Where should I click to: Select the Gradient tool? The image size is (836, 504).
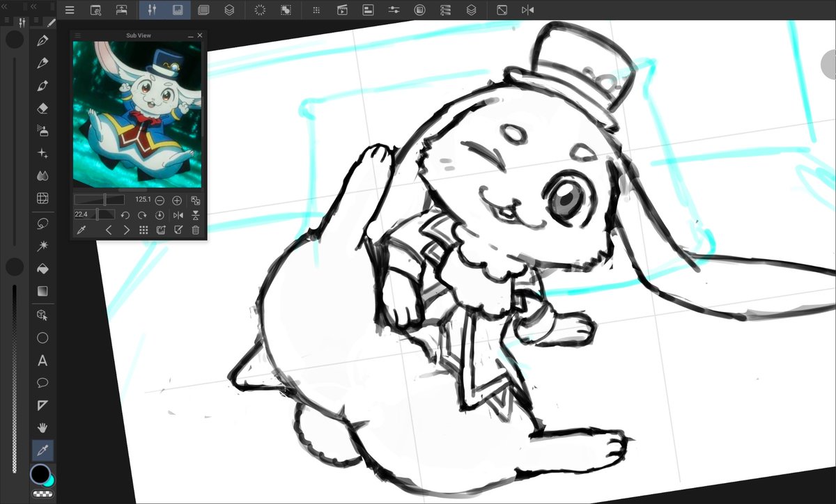42,291
